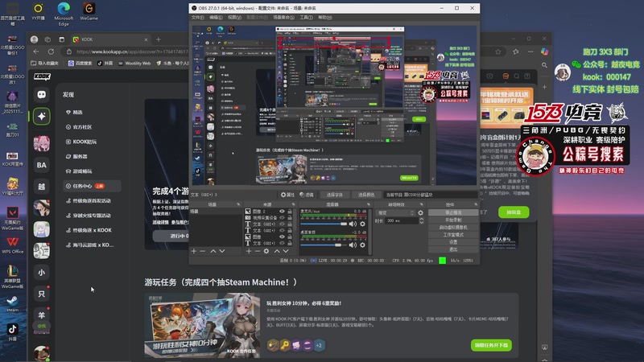
Task: Add a new source with plus icon
Action: 249,251
